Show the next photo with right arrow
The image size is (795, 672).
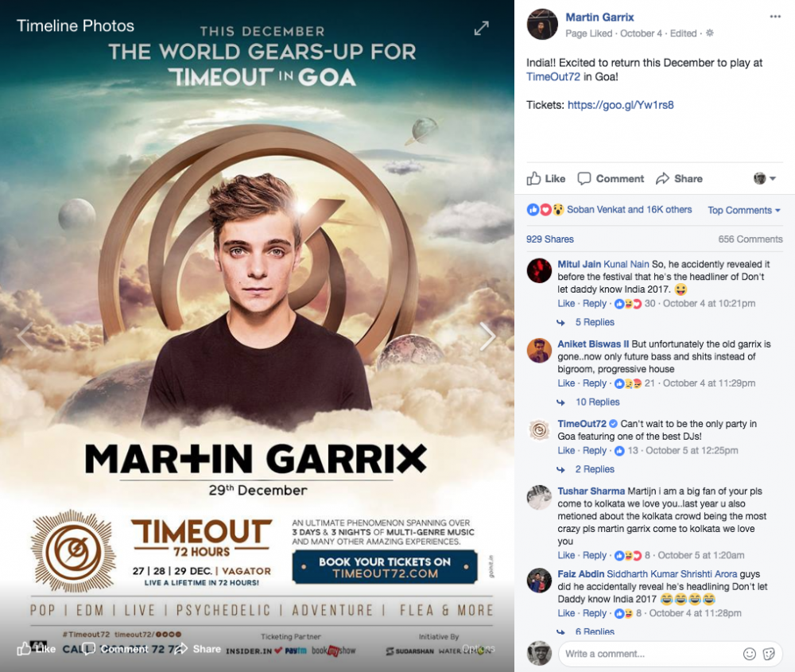(x=487, y=336)
